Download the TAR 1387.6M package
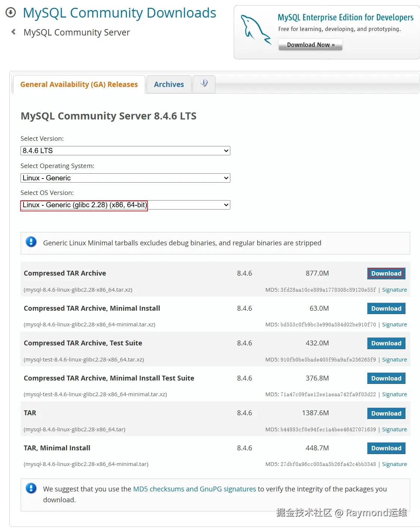The height and width of the screenshot is (531, 420). (386, 413)
